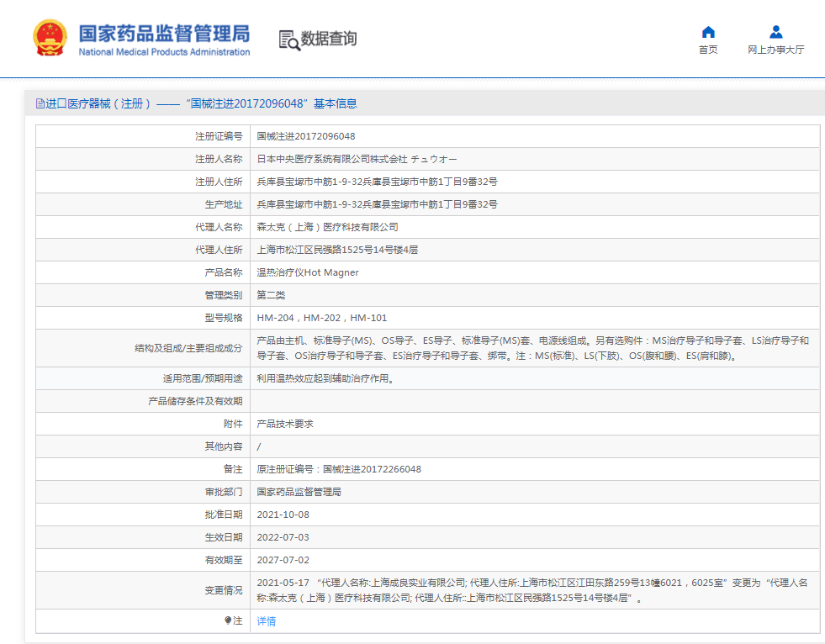Open 首页 navigation item
The width and height of the screenshot is (825, 644).
click(x=708, y=48)
